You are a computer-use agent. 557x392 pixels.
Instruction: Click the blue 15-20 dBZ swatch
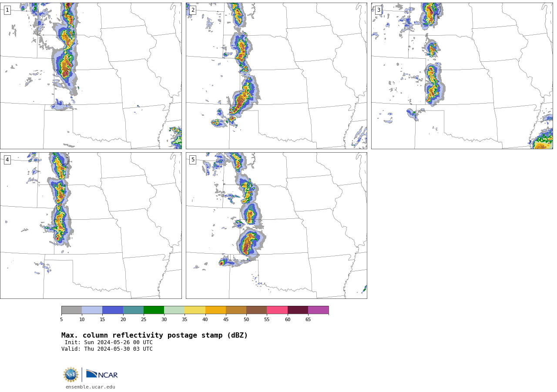113,310
